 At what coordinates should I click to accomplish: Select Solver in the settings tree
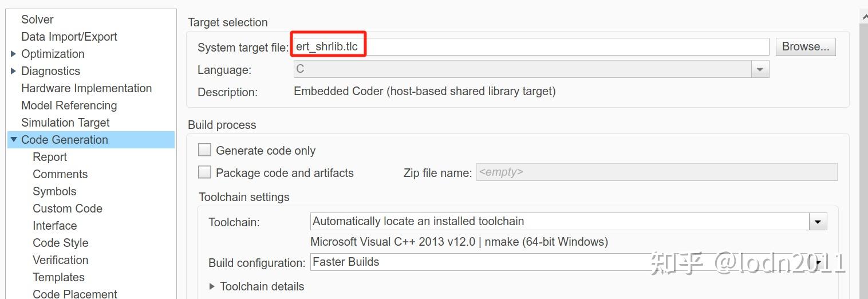tap(37, 19)
